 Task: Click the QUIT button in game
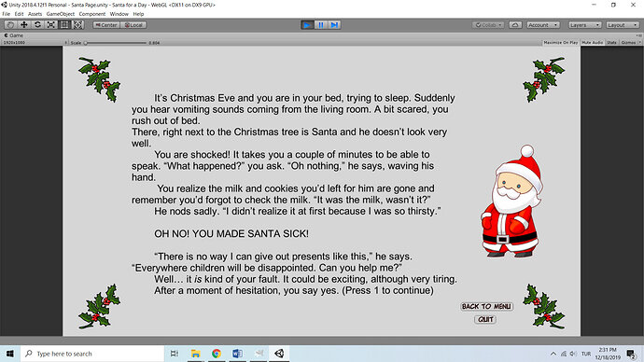point(485,320)
